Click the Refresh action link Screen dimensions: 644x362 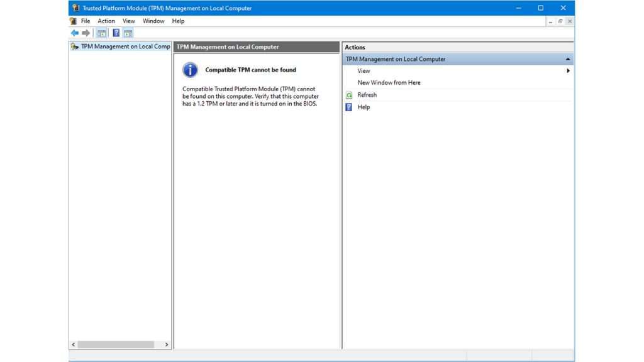pos(367,95)
